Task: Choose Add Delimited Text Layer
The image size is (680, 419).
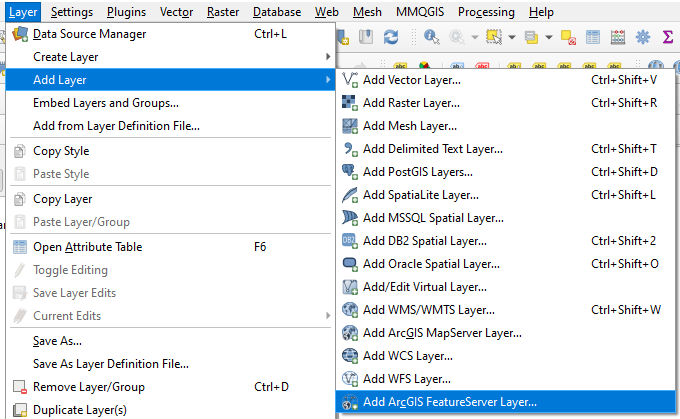Action: click(506, 149)
